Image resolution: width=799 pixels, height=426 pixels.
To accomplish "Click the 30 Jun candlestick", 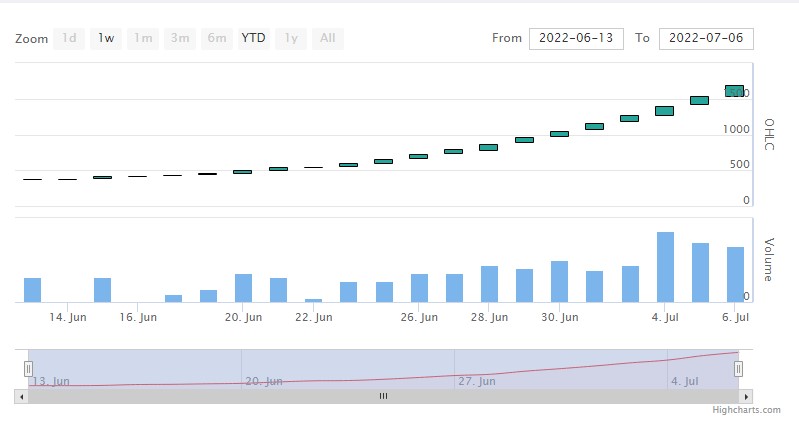I will (559, 133).
